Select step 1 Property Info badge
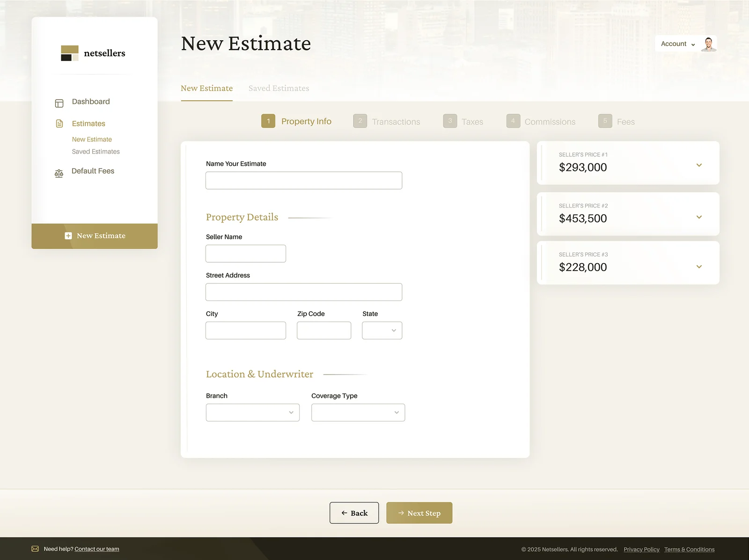The width and height of the screenshot is (749, 560). (268, 121)
